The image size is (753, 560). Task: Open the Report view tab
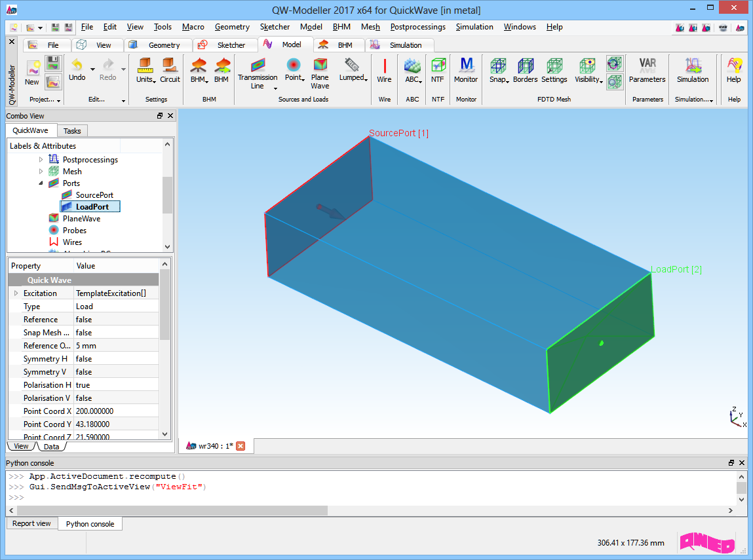[31, 523]
